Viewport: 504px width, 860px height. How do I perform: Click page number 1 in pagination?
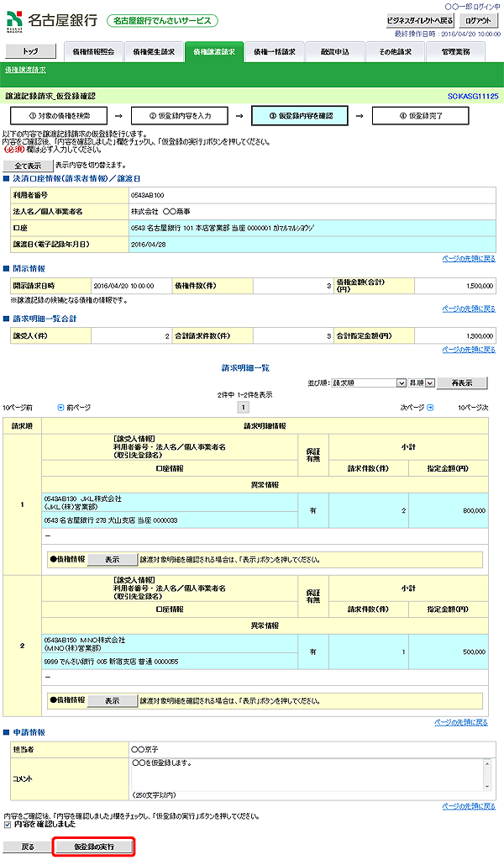tap(244, 408)
